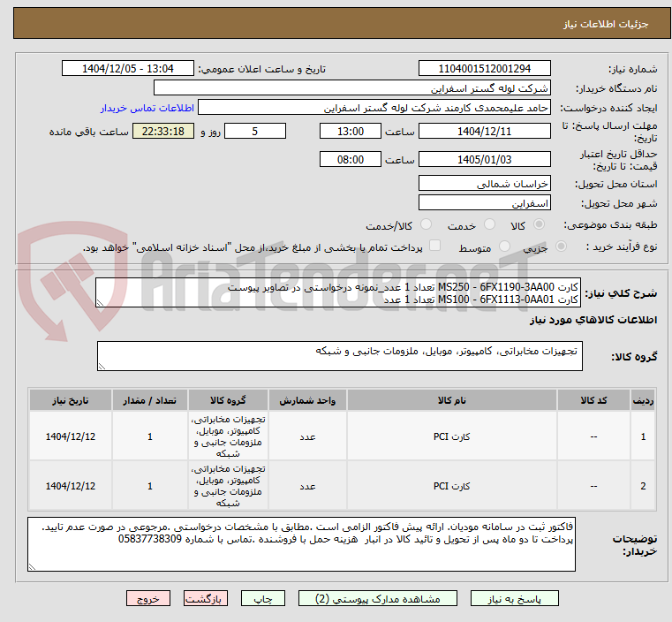Click resize handle of شرح کلی نیاز box
Image resolution: width=672 pixels, height=622 pixels.
pos(101,303)
